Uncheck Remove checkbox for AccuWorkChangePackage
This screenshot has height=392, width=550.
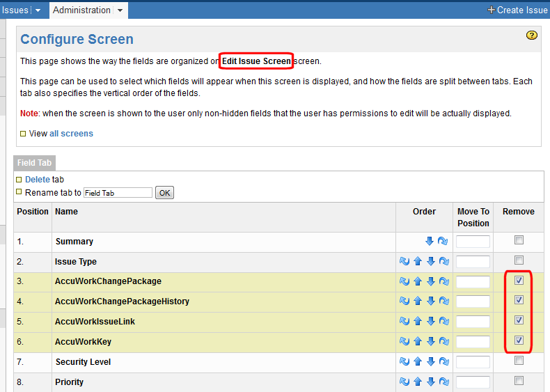[x=519, y=281]
